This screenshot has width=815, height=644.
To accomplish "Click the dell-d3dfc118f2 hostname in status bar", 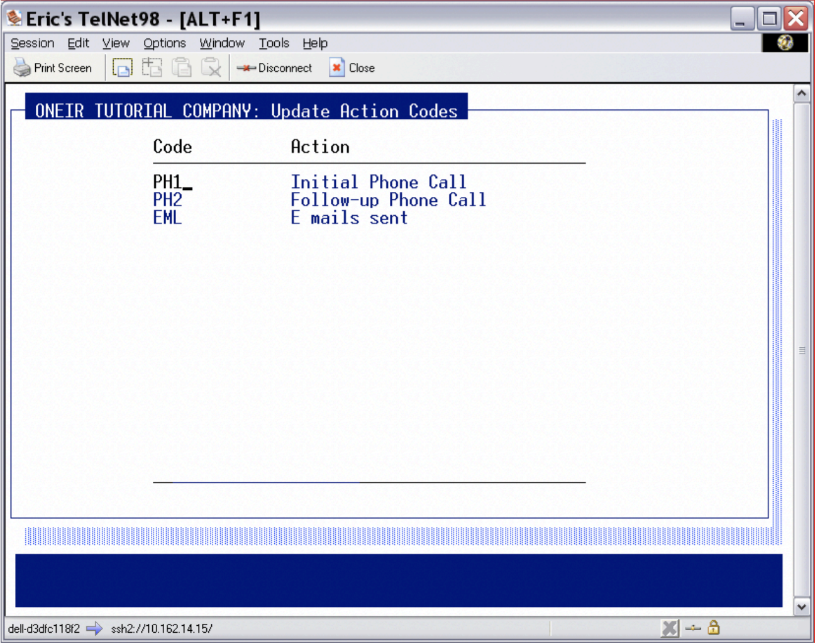I will coord(44,628).
